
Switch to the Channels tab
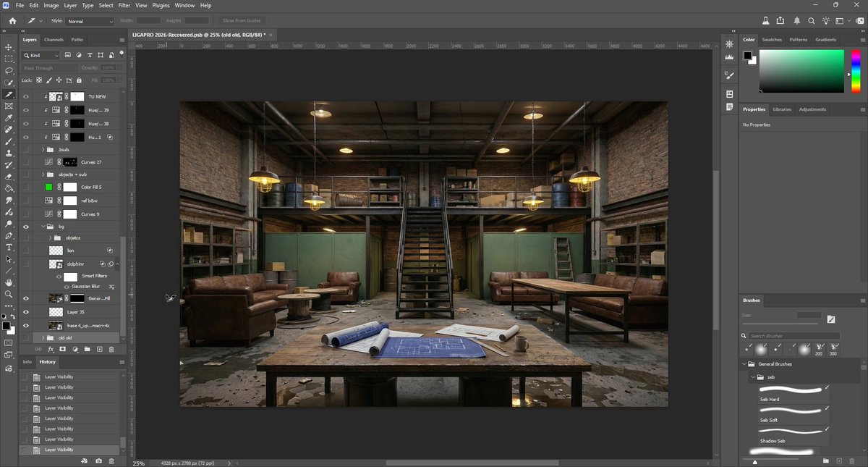[x=54, y=40]
